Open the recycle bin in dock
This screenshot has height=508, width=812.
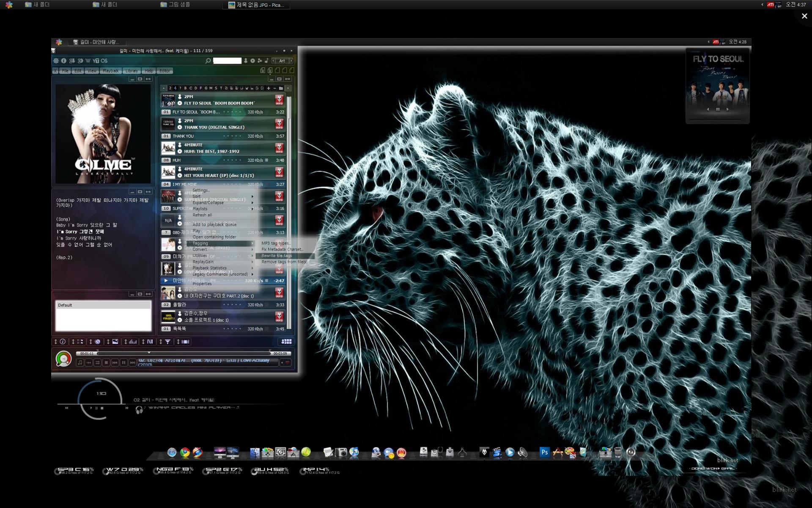tap(618, 453)
